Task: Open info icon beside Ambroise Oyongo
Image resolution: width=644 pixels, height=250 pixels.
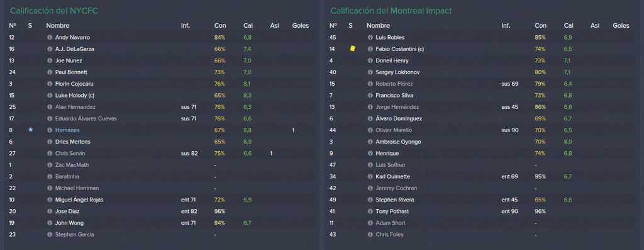Action: coord(370,142)
